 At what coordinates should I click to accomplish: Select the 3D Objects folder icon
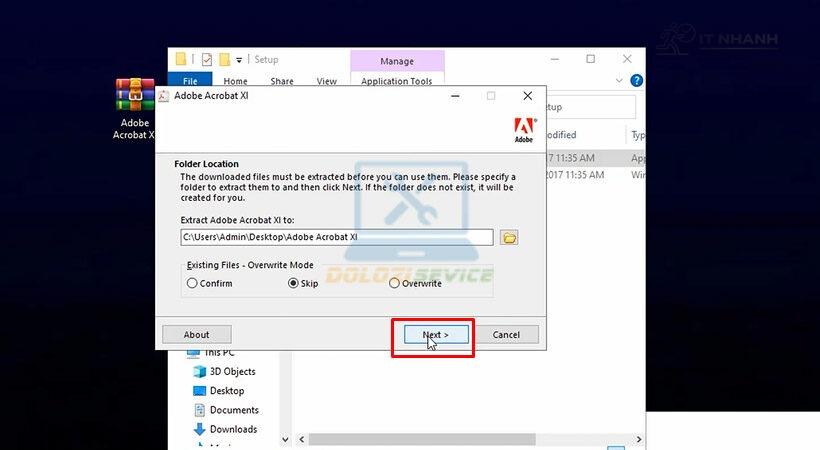coord(199,372)
